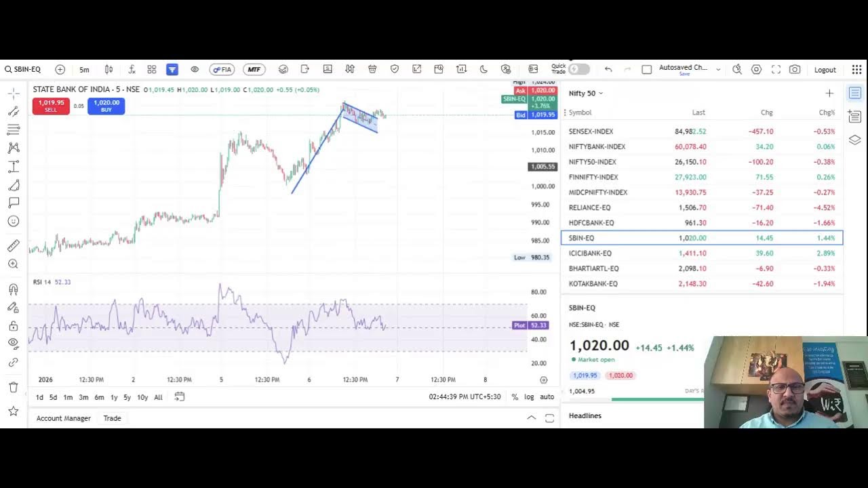Choose the chart patterns drawing tool
This screenshot has width=868, height=488.
[x=14, y=148]
